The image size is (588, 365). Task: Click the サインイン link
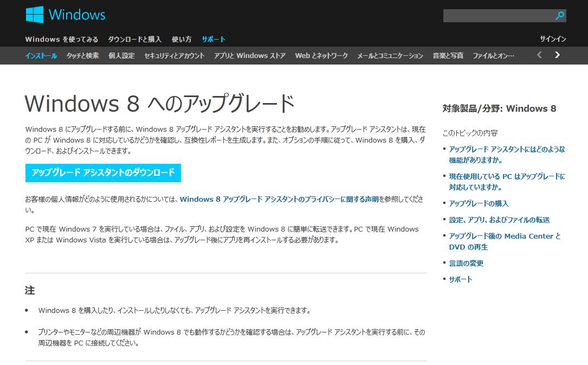click(553, 39)
